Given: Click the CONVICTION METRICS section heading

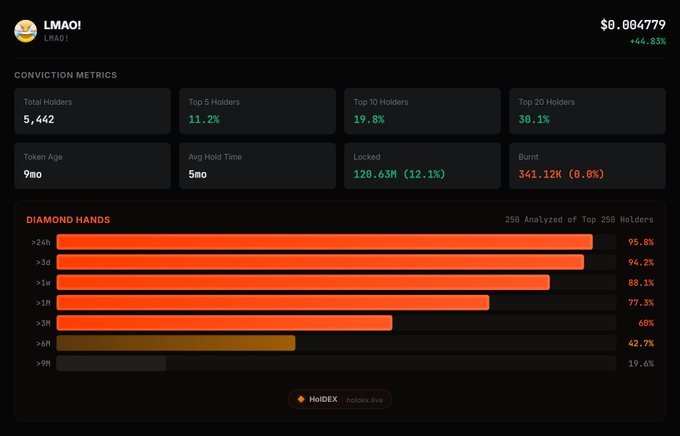Looking at the screenshot, I should (65, 75).
